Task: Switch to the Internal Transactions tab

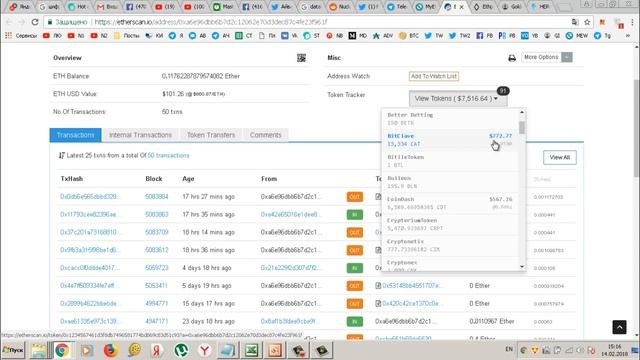Action: pyautogui.click(x=140, y=135)
